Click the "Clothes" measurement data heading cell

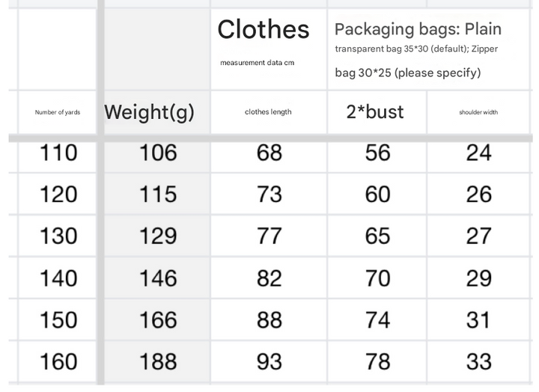pos(264,46)
